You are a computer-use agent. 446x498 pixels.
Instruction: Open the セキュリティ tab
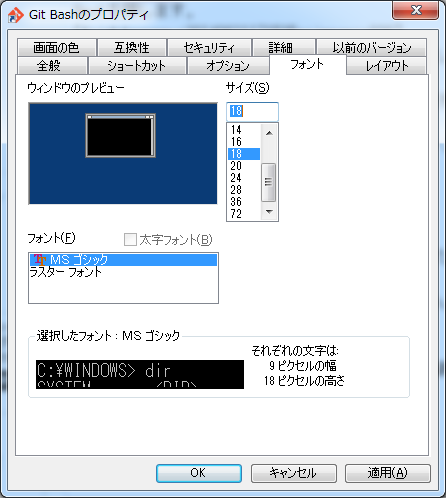point(209,48)
